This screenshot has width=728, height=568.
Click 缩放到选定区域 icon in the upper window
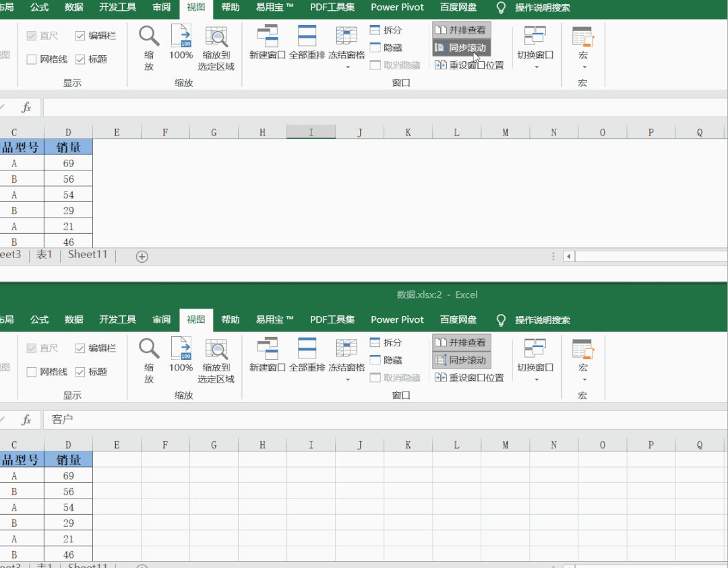tap(216, 36)
